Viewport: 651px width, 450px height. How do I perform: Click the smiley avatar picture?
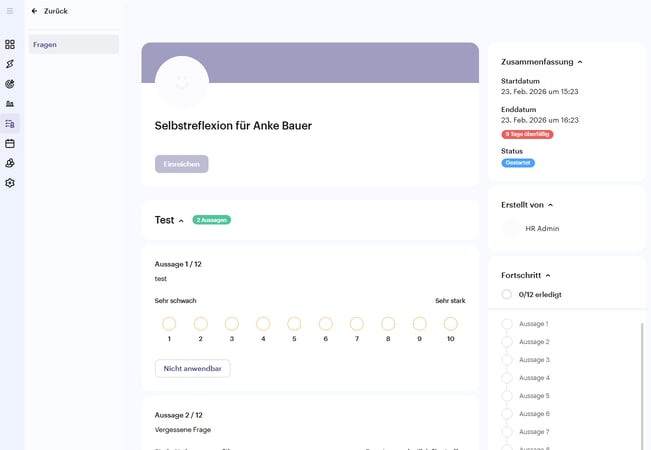click(182, 83)
